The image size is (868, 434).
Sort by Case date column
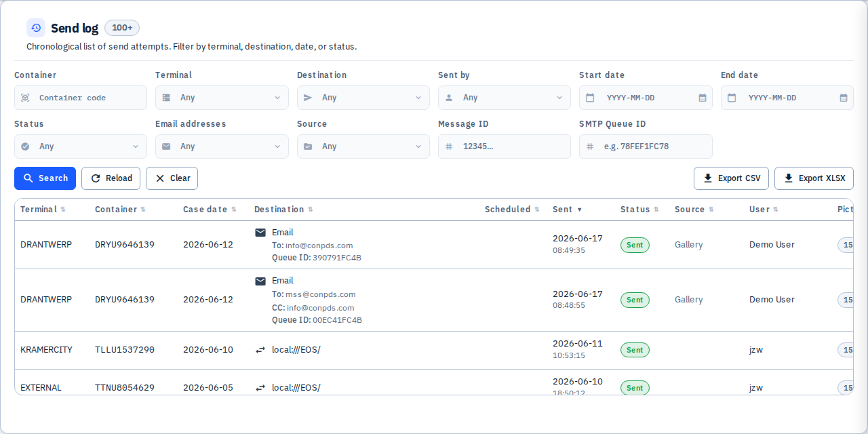coord(210,210)
